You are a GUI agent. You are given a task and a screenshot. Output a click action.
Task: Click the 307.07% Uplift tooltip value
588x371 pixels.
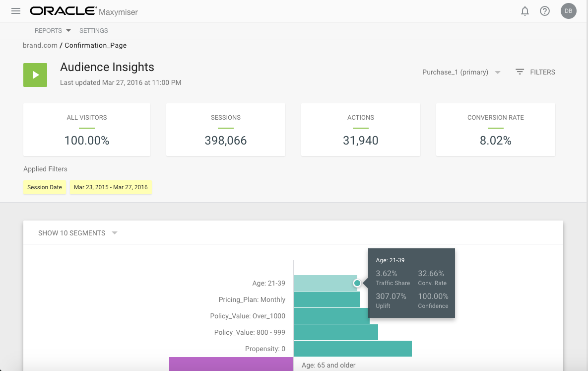[x=391, y=297]
